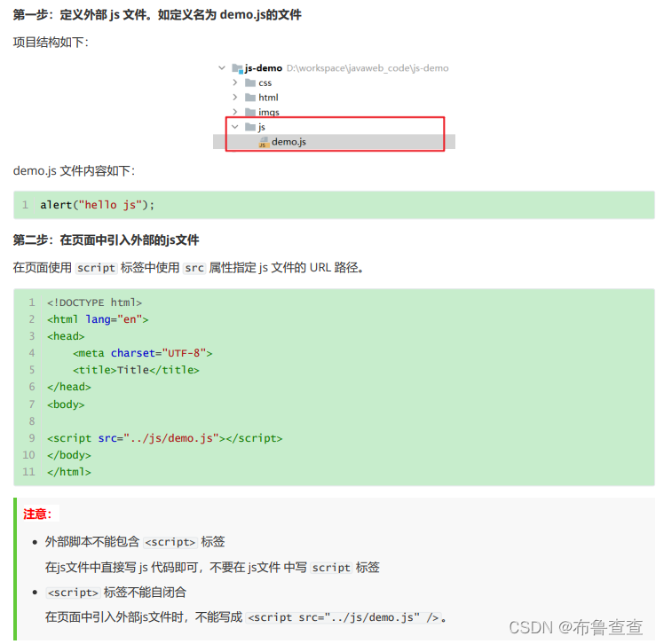Click the D:\workspace\javaweb_code\js-demo path text
Screen dimensions: 656x644
coord(368,67)
